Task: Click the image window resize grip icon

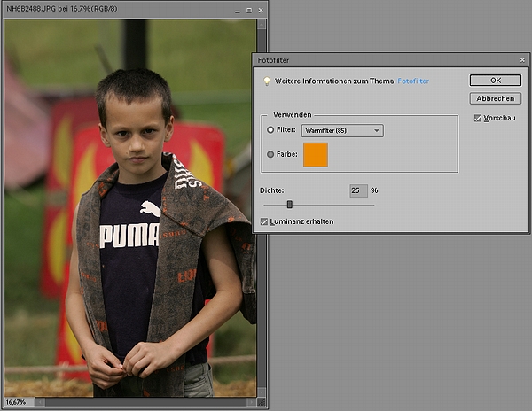Action: tap(262, 402)
